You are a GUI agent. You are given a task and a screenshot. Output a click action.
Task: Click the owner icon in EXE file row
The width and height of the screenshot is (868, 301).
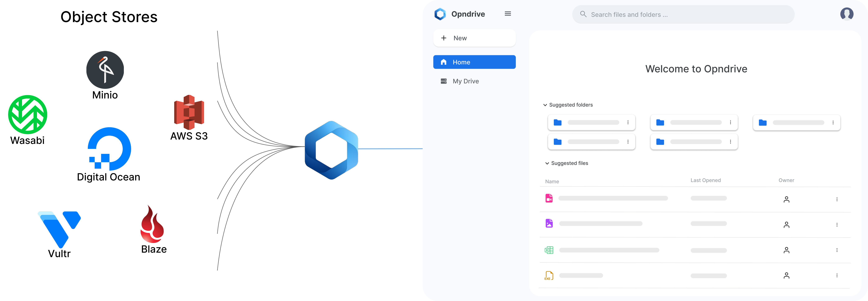coord(786,276)
